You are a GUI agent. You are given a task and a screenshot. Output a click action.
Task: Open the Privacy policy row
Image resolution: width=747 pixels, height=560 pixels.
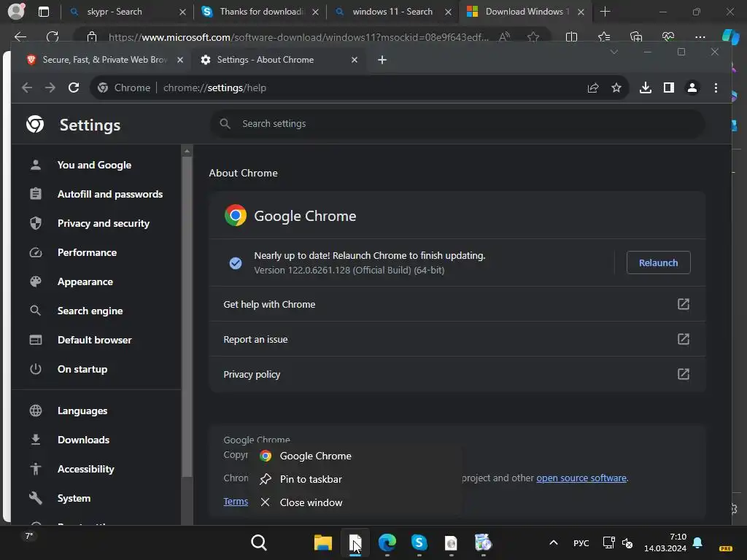pos(457,374)
